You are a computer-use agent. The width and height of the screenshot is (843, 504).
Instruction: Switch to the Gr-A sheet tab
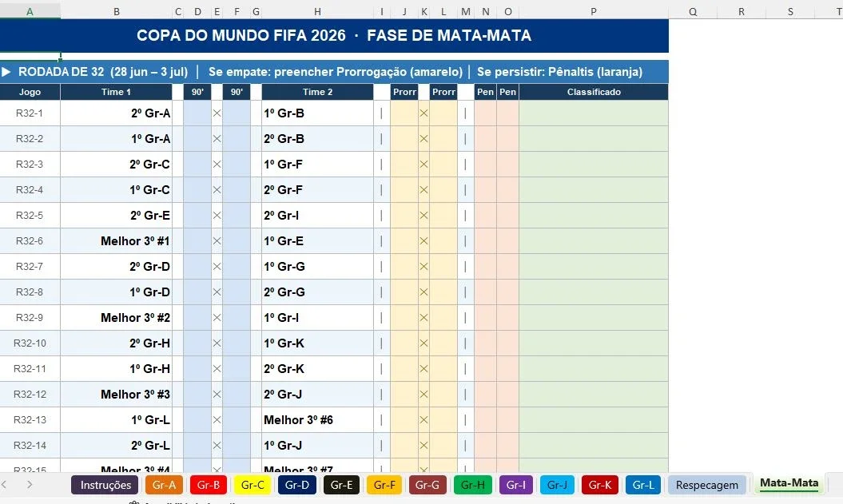pos(164,485)
